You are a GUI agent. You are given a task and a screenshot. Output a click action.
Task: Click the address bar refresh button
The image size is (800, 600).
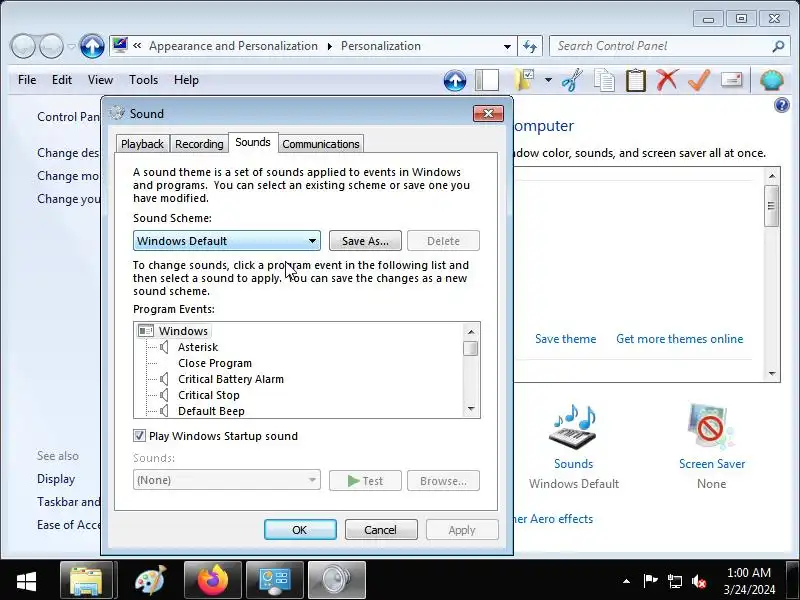pos(530,46)
